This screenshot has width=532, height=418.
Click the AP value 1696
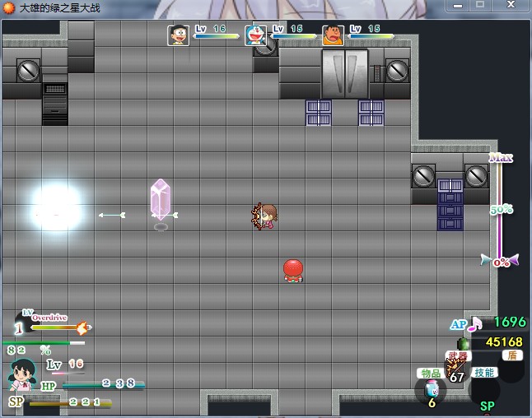click(510, 323)
